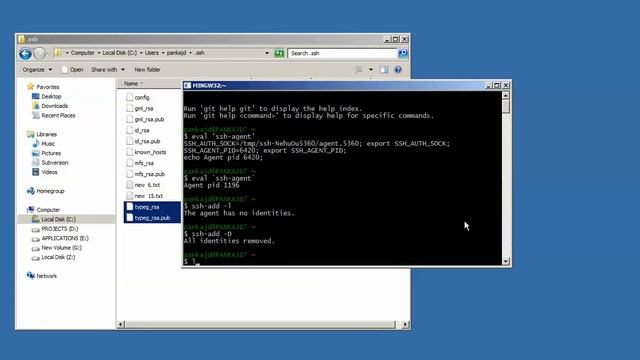Click the terminal vertical scrollbar thumb
The image size is (640, 360).
coord(506,107)
